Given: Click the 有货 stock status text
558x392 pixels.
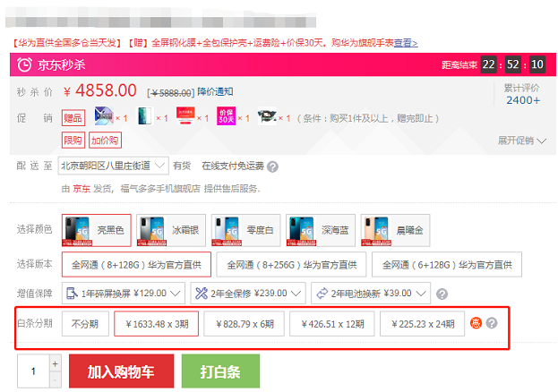Looking at the screenshot, I should [x=182, y=166].
